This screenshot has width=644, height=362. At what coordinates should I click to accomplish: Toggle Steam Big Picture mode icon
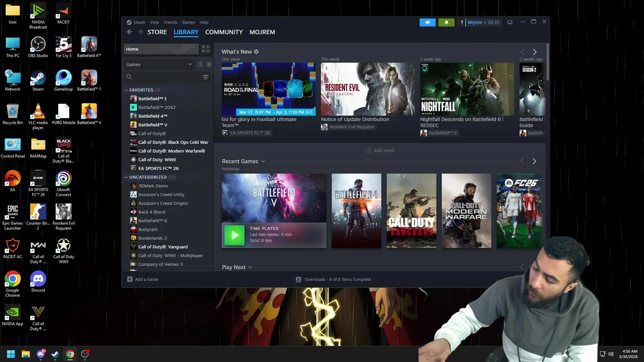[510, 22]
